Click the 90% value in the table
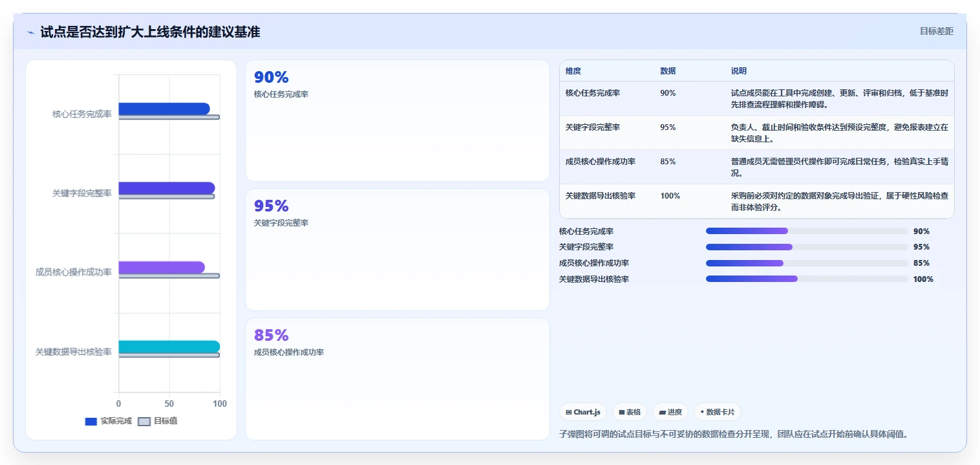 [x=668, y=93]
